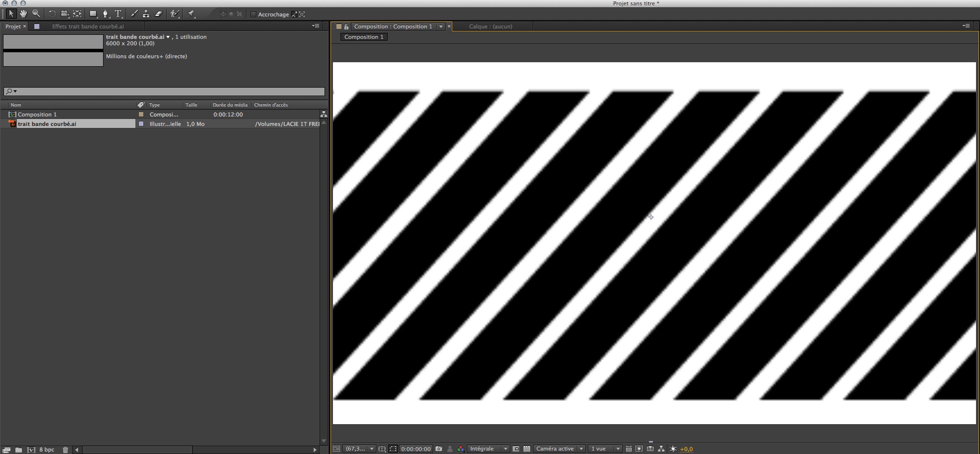980x454 pixels.
Task: Open the Intégrale resolution dropdown
Action: (506, 449)
